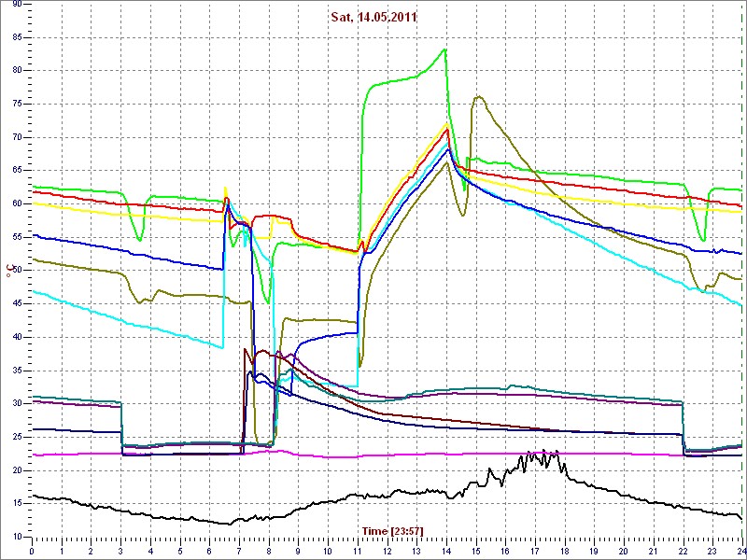Select the 25 label on temperature axis
The width and height of the screenshot is (747, 560).
(x=15, y=437)
